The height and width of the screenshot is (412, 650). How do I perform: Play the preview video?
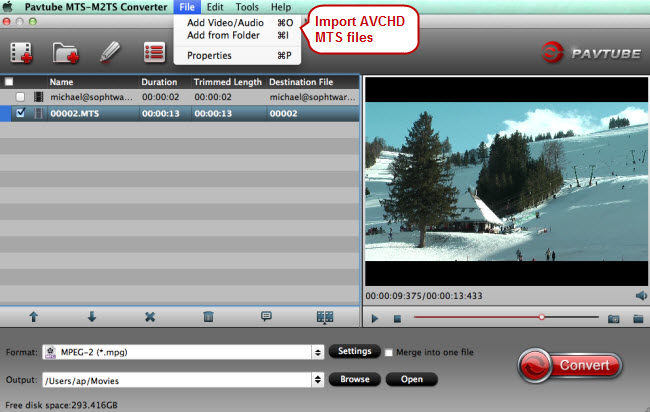(x=375, y=318)
